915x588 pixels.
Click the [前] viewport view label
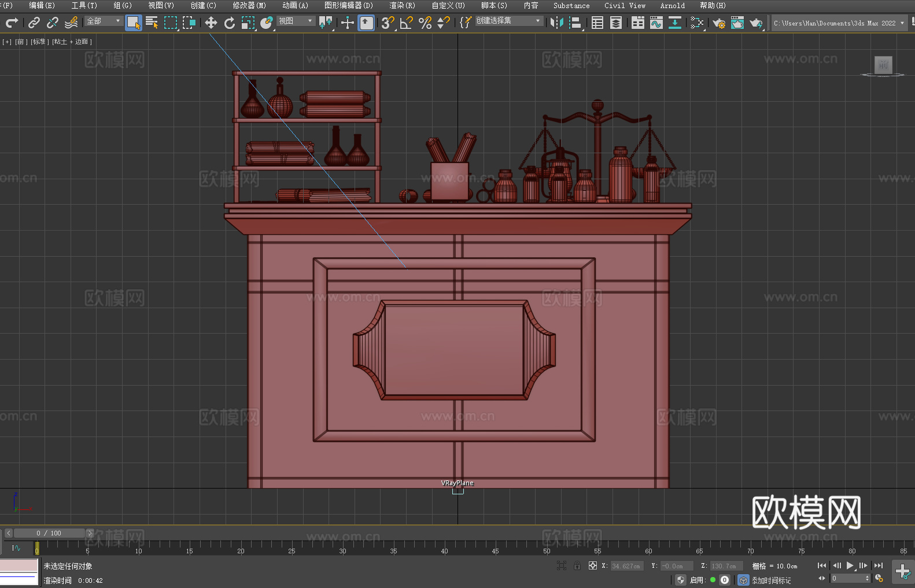pyautogui.click(x=20, y=42)
